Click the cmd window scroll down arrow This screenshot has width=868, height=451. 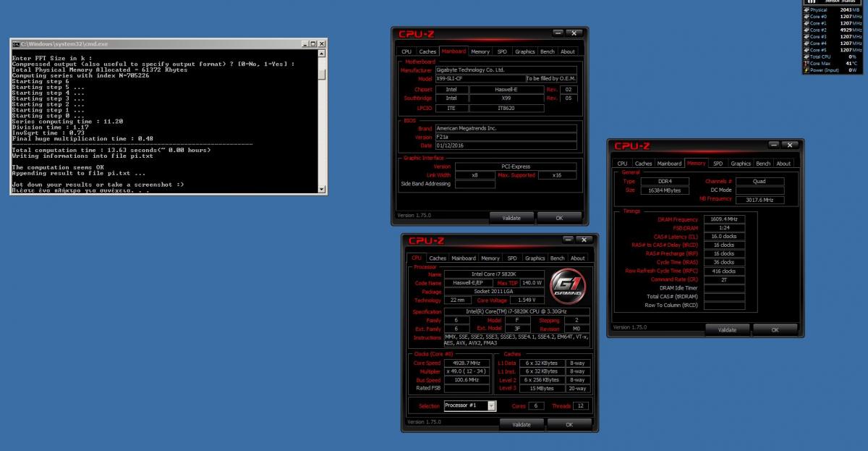click(322, 189)
